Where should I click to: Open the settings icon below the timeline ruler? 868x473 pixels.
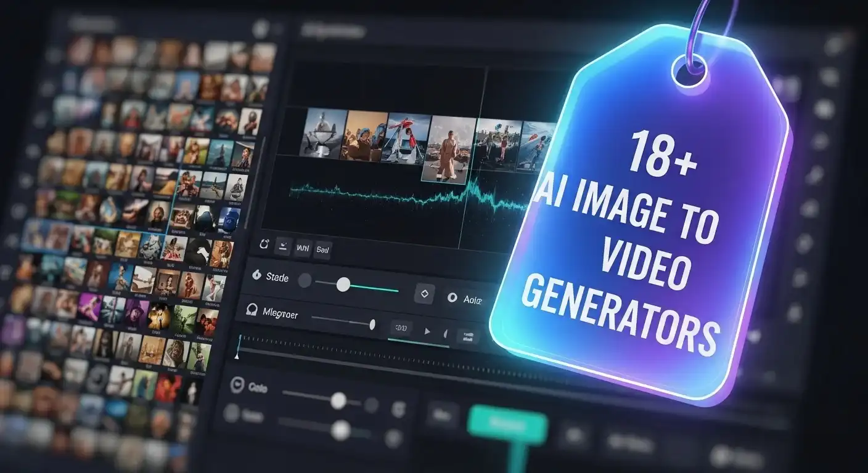(x=399, y=409)
